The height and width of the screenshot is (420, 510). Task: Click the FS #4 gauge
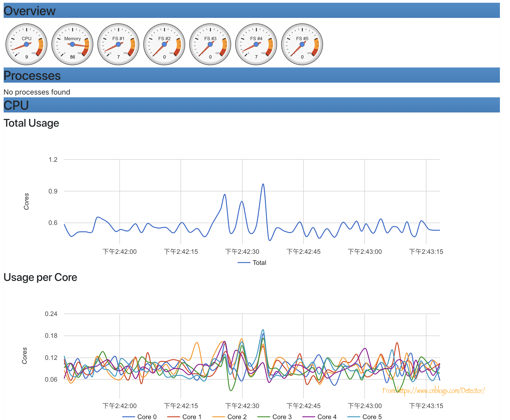pyautogui.click(x=256, y=44)
